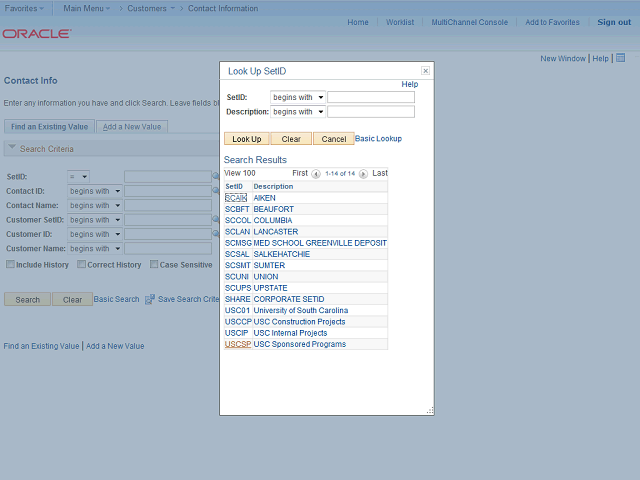Viewport: 640px width, 480px height.
Task: Open the Main Menu dropdown
Action: pos(87,8)
